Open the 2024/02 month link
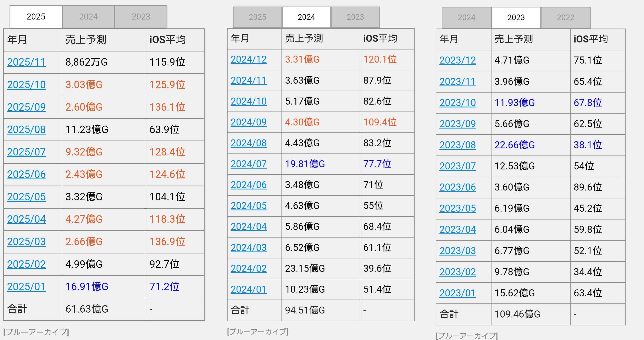Screen dimensions: 644x340 249,268
